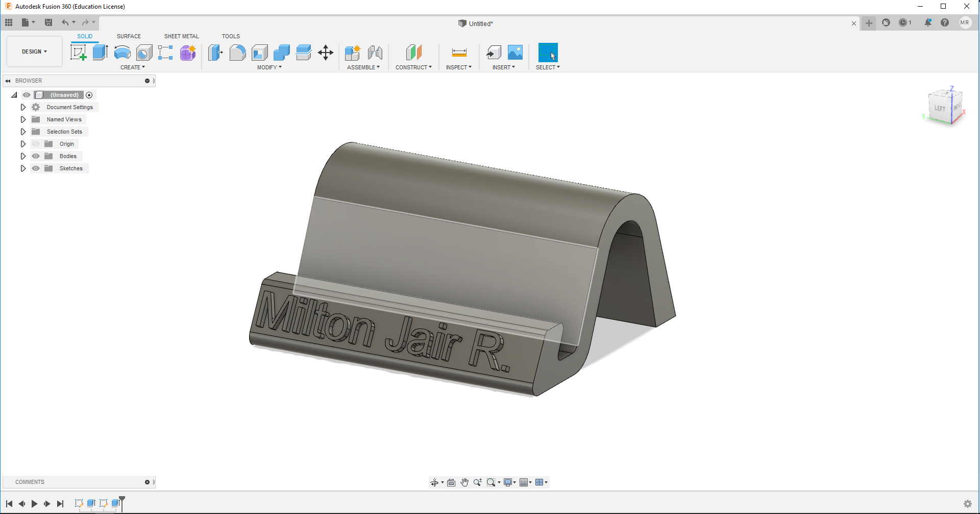Hide the Sketches folder

36,168
